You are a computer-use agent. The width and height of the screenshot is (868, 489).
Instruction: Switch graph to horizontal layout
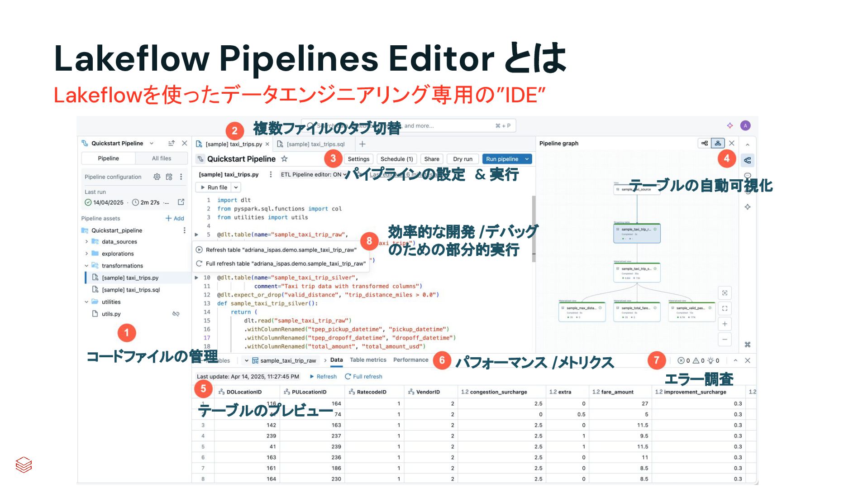point(705,144)
